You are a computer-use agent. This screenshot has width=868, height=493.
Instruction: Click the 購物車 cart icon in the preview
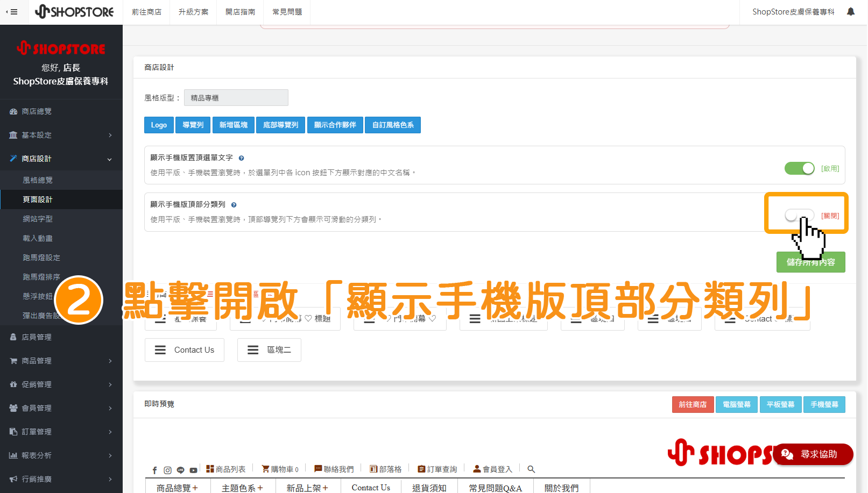[265, 469]
